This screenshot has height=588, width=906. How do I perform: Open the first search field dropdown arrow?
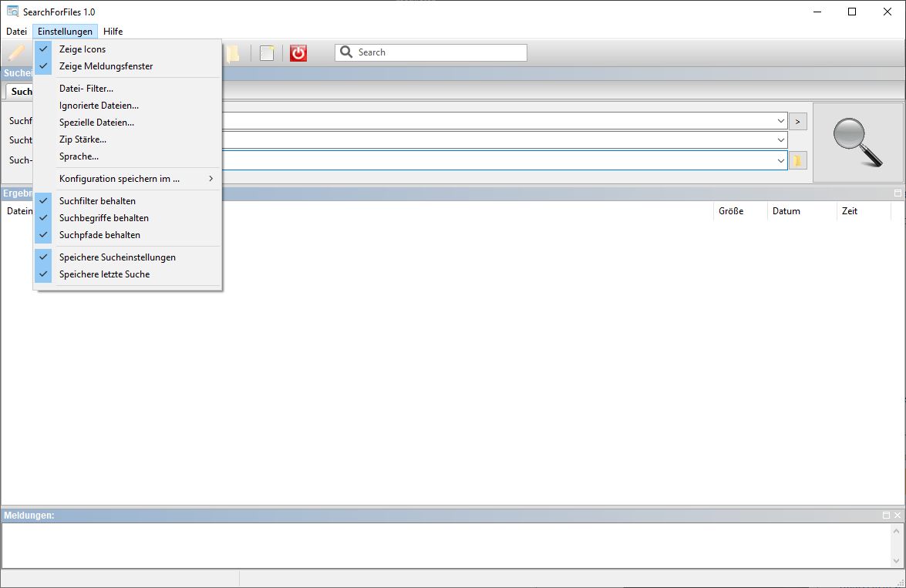(780, 121)
